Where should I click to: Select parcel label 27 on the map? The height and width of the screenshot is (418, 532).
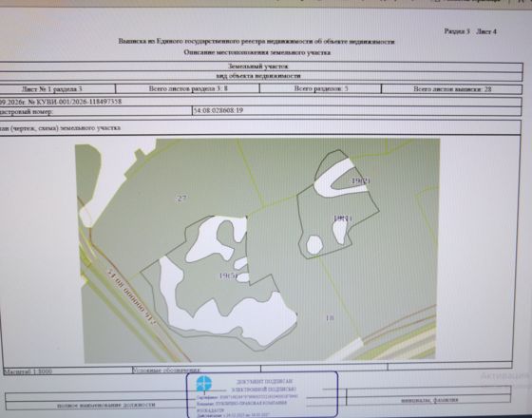point(181,198)
